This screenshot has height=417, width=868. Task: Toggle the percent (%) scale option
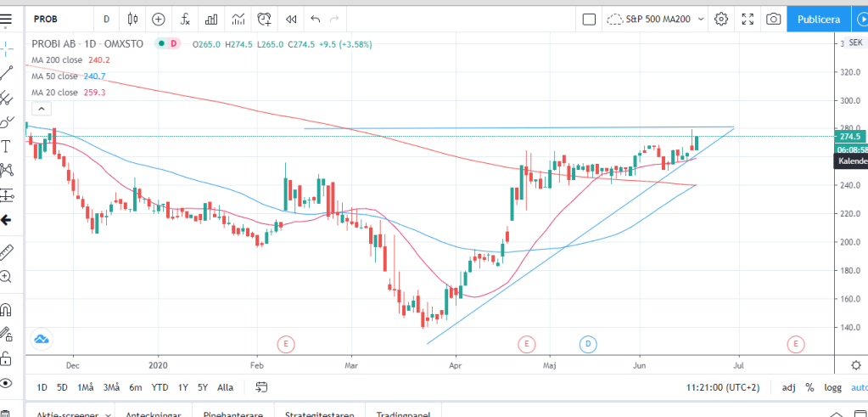[810, 387]
